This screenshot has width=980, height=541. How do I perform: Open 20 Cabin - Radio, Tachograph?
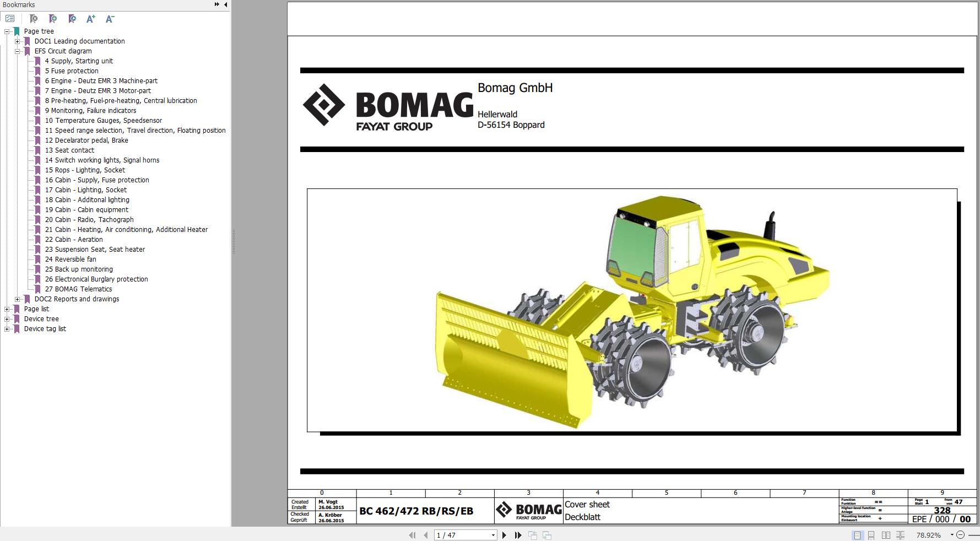pos(89,220)
